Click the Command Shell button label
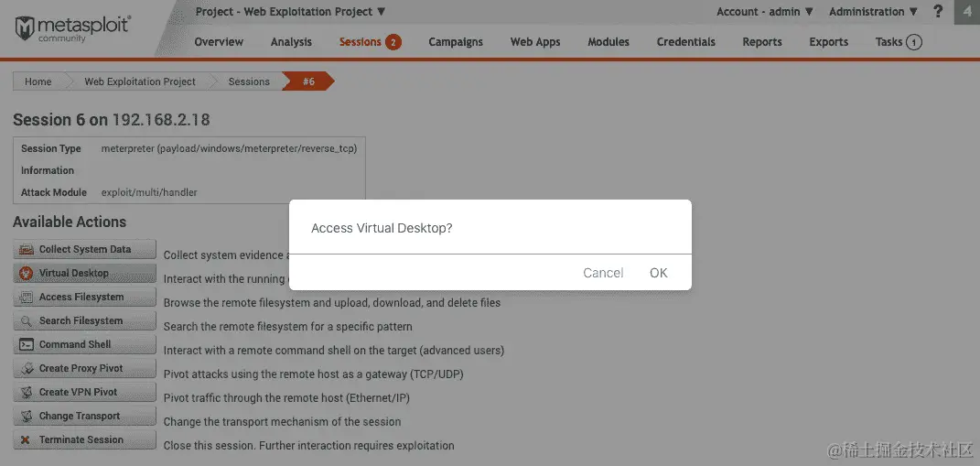 (x=75, y=344)
